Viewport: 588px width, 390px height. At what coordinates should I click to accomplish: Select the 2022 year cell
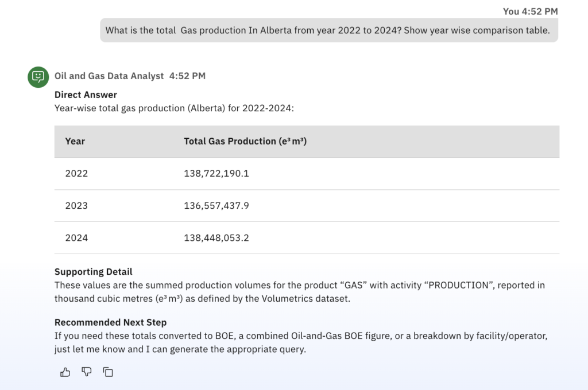(76, 173)
